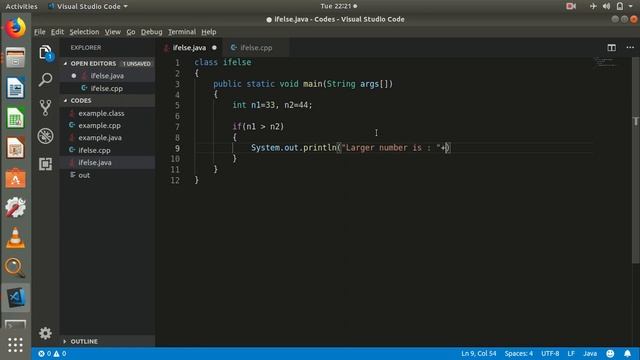
Task: Click the LF end-of-line selector
Action: tap(571, 353)
